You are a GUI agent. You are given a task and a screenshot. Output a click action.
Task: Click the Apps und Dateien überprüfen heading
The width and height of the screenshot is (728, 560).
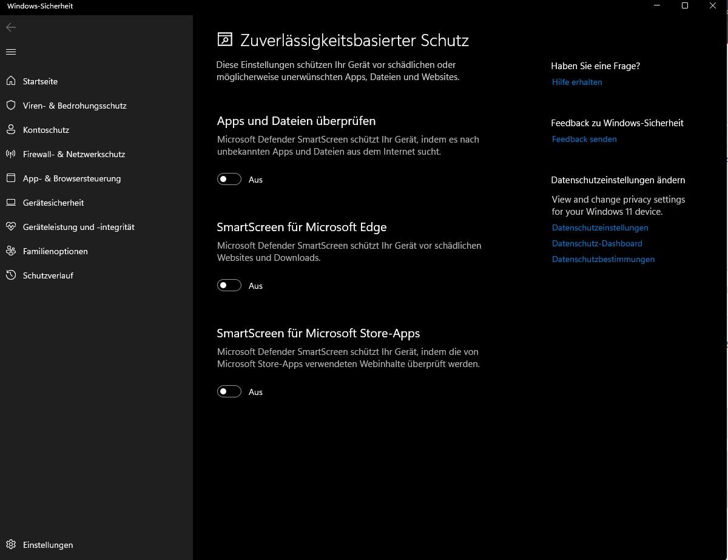coord(296,121)
